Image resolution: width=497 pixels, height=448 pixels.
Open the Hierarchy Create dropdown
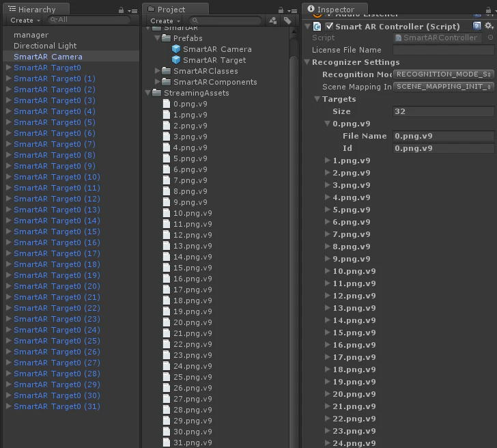click(x=25, y=20)
